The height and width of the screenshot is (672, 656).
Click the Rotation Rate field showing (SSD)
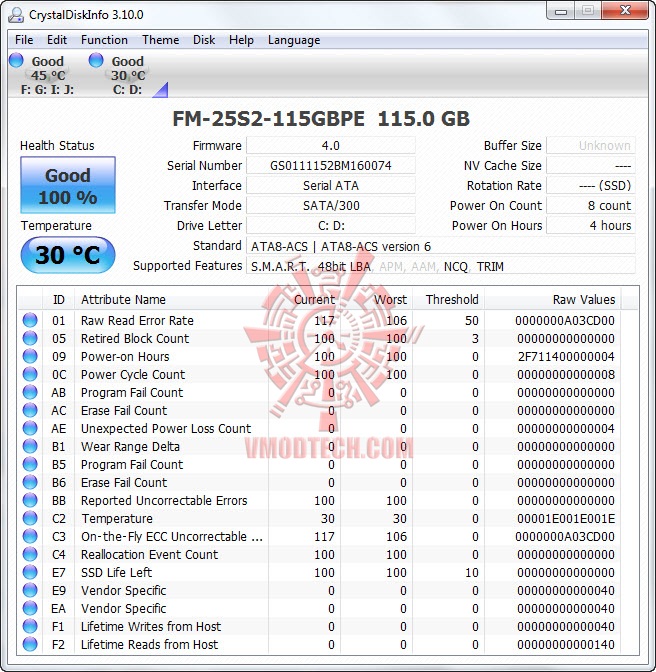click(x=591, y=186)
